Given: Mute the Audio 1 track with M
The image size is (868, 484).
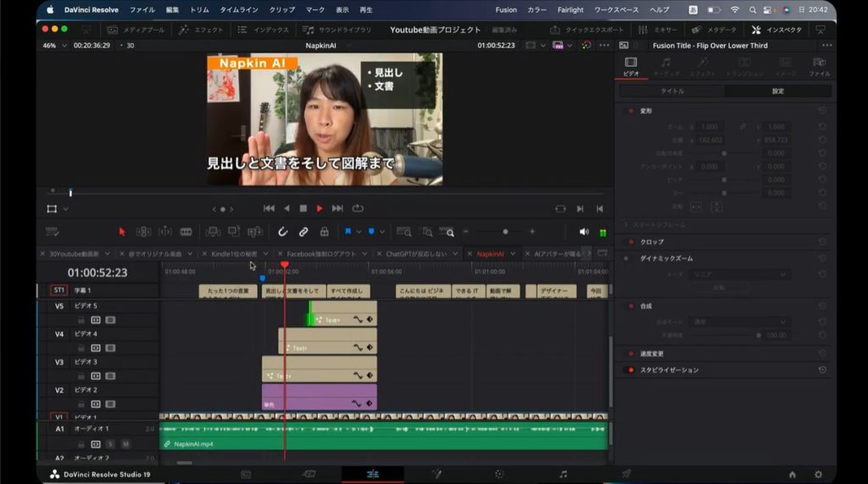Looking at the screenshot, I should click(125, 444).
